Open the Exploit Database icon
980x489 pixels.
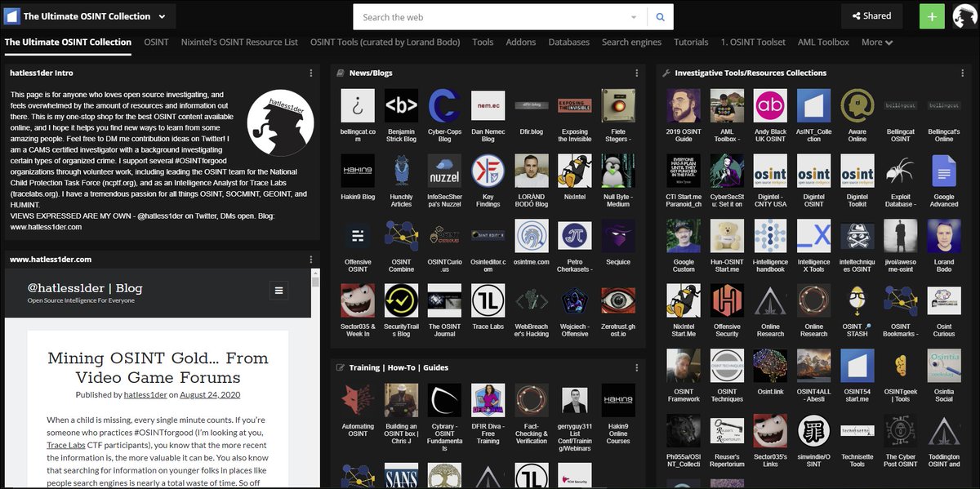tap(900, 173)
